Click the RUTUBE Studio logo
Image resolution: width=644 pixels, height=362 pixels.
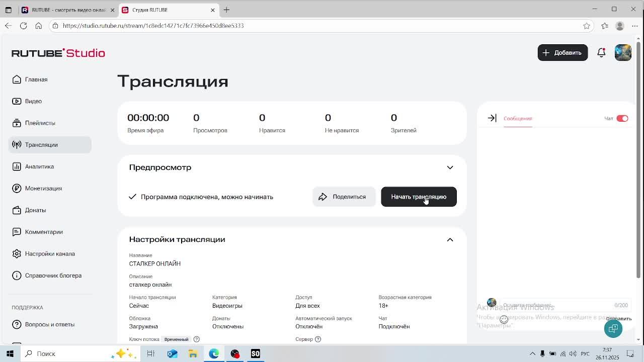pos(58,53)
